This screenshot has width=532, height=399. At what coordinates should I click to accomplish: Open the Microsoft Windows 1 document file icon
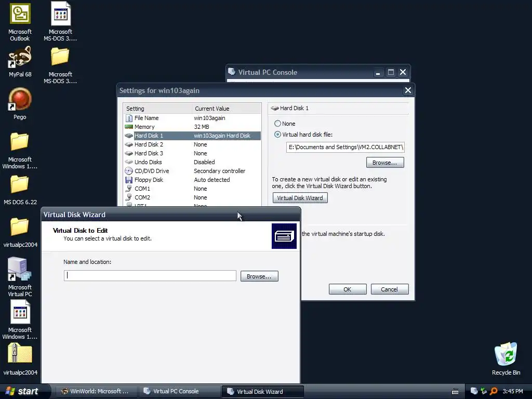20,312
